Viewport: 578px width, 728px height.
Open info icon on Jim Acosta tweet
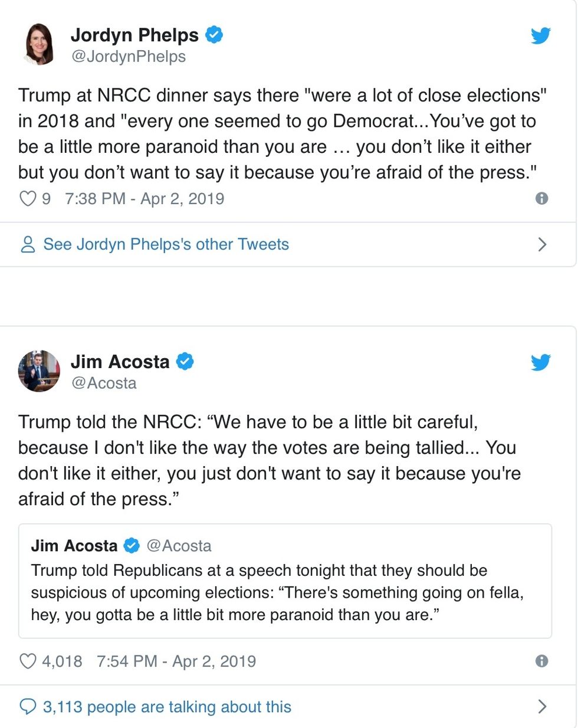tap(541, 661)
